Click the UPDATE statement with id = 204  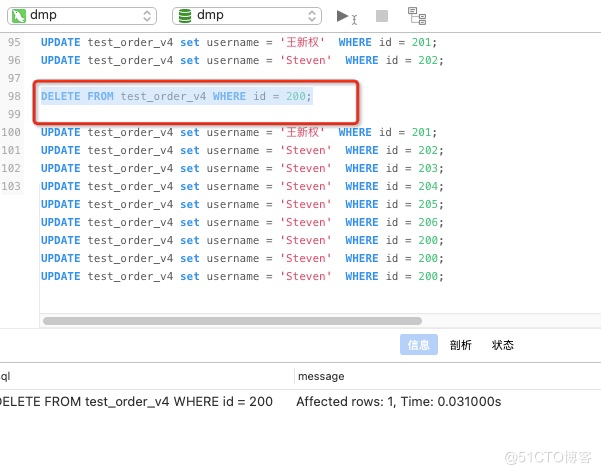[242, 186]
